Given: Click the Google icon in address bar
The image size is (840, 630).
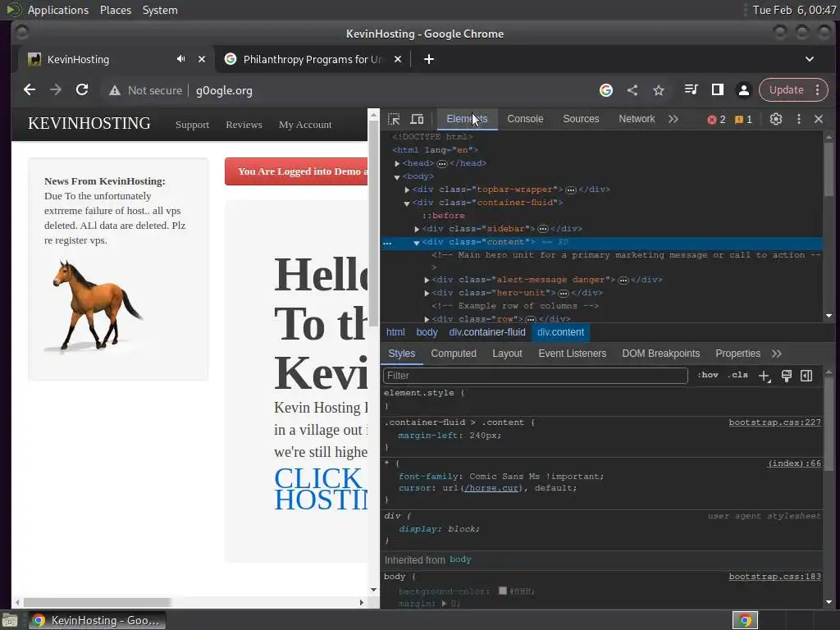Looking at the screenshot, I should point(606,90).
